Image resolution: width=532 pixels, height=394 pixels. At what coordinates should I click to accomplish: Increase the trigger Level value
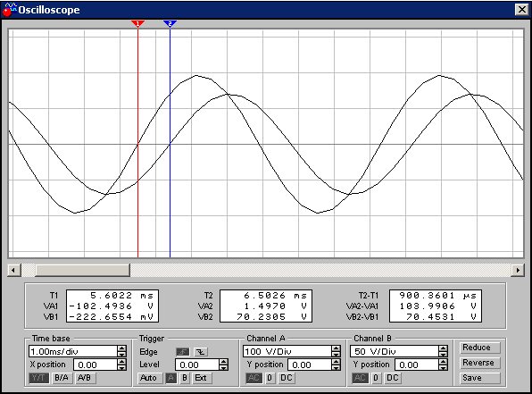223,362
